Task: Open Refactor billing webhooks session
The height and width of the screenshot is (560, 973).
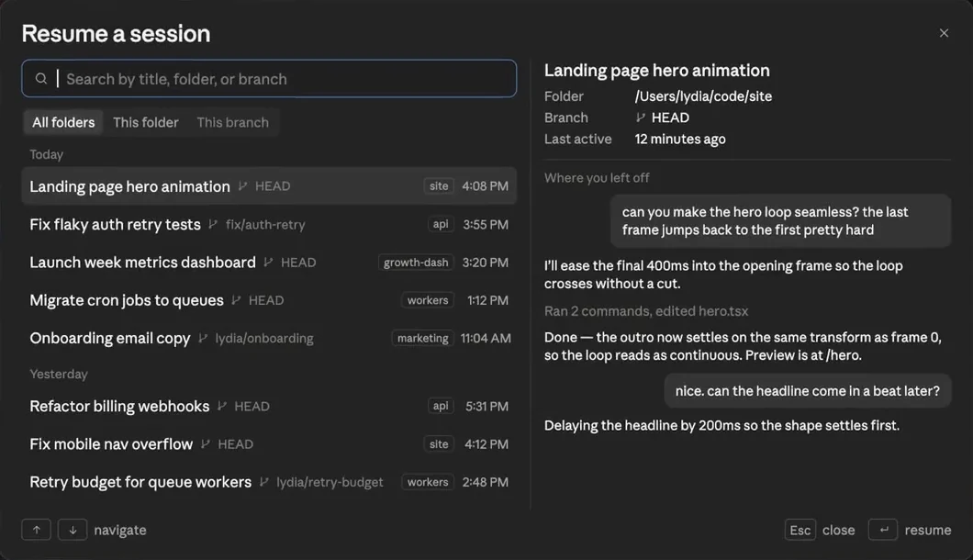Action: [x=269, y=406]
